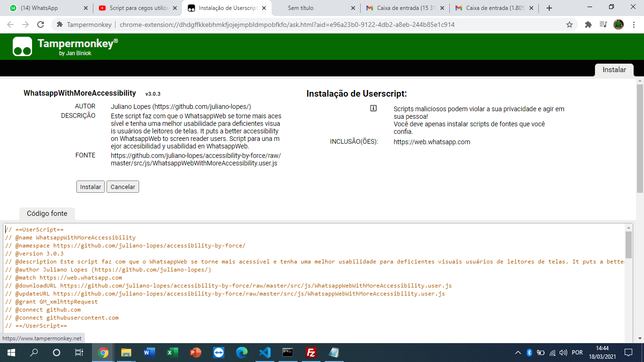Switch to the Código fonte tab
This screenshot has width=644, height=362.
click(47, 214)
